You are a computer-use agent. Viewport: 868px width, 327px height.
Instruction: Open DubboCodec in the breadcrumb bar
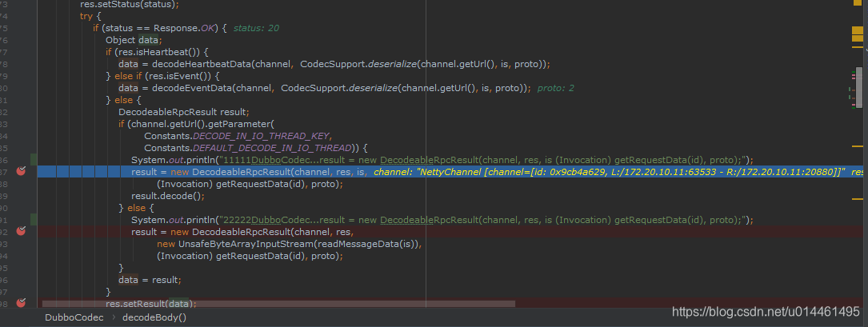[74, 317]
